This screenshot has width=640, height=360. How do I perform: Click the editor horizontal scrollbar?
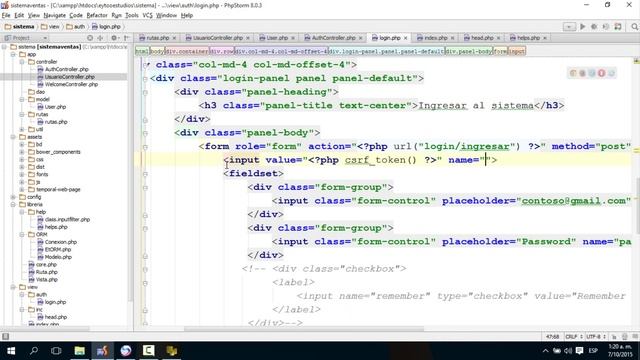click(304, 328)
